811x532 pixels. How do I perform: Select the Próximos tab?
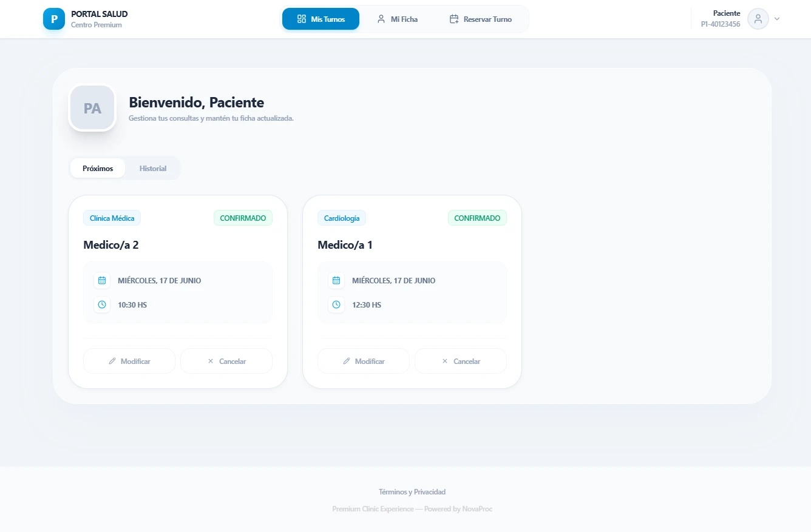98,168
